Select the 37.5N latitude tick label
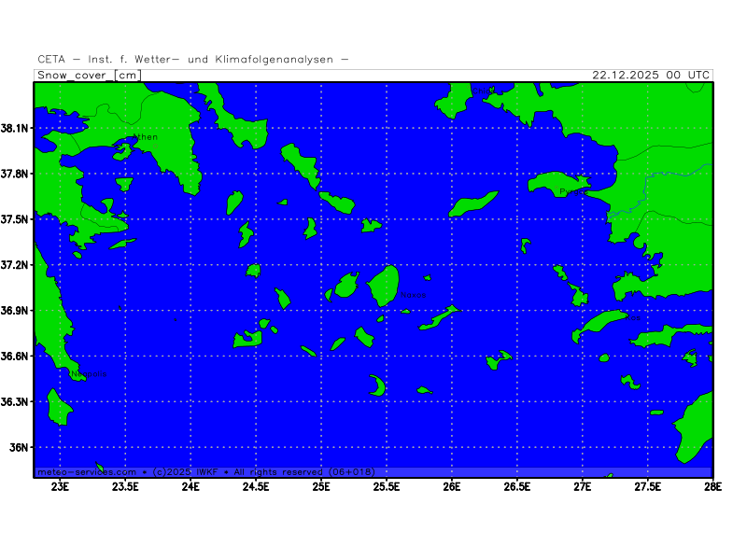This screenshot has width=747, height=560. click(x=16, y=219)
